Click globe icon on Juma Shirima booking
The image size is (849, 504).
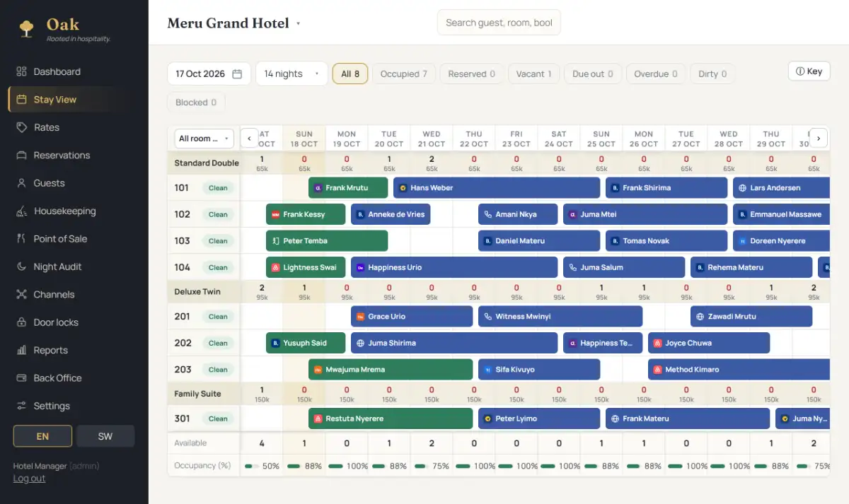pyautogui.click(x=360, y=343)
